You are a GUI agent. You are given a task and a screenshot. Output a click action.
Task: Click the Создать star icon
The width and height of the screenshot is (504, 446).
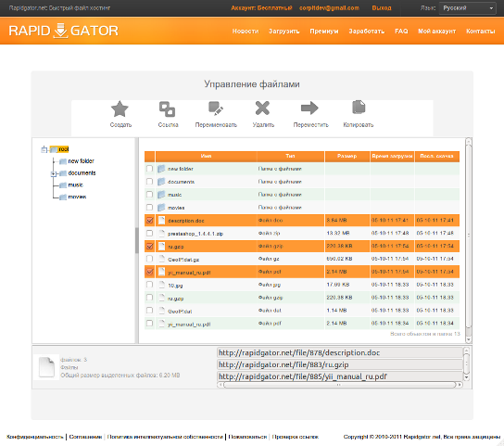(120, 108)
